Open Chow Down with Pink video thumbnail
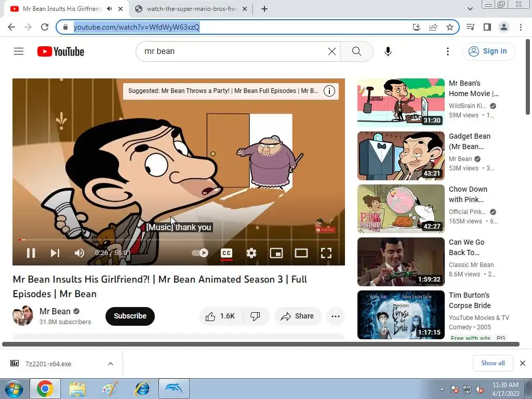Image resolution: width=532 pixels, height=399 pixels. point(401,209)
